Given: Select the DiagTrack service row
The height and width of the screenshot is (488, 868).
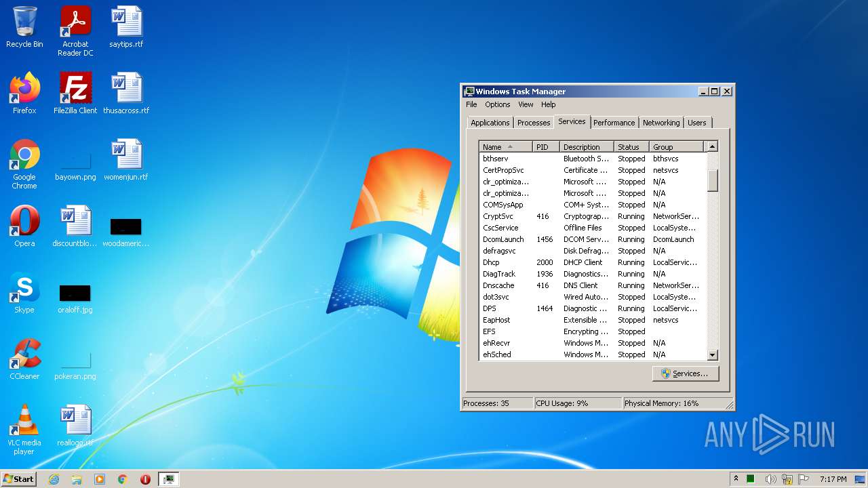Looking at the screenshot, I should (x=593, y=274).
